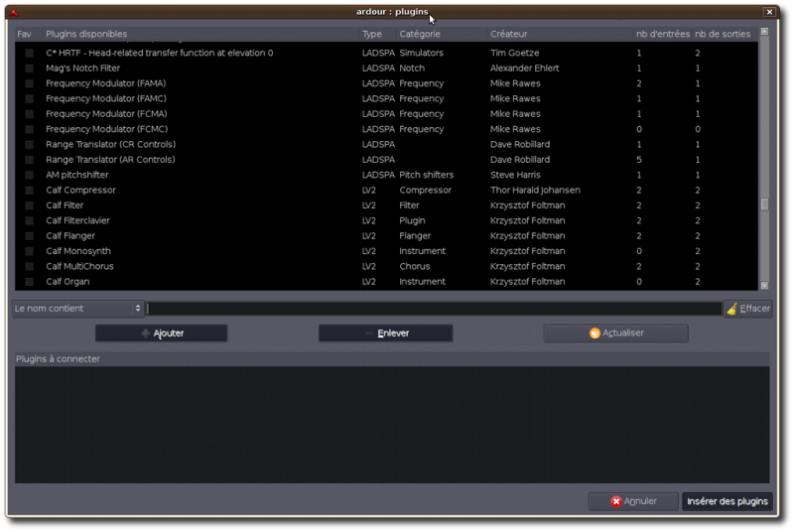Click creator name Alexander Ehlert
This screenshot has width=794, height=532.
525,68
